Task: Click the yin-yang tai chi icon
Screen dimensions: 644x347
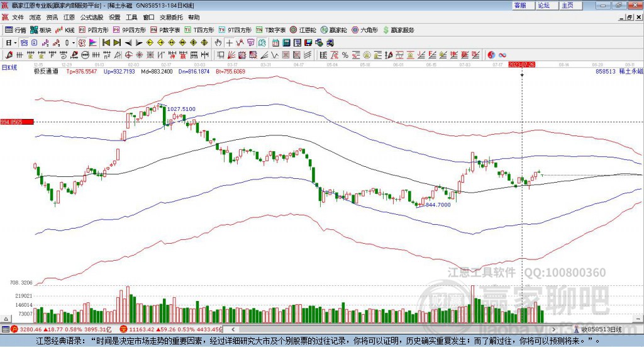Action: point(491,55)
